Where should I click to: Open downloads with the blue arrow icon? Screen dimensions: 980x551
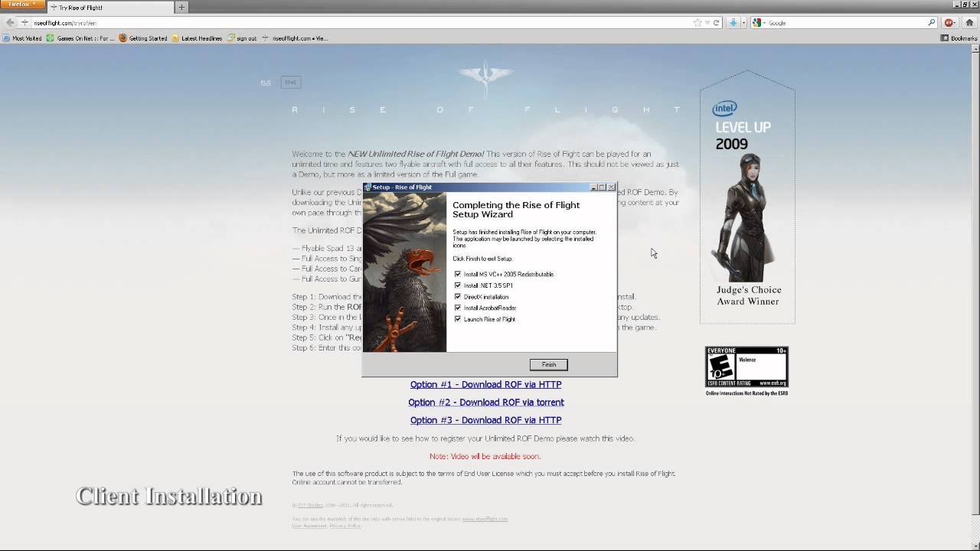(733, 23)
